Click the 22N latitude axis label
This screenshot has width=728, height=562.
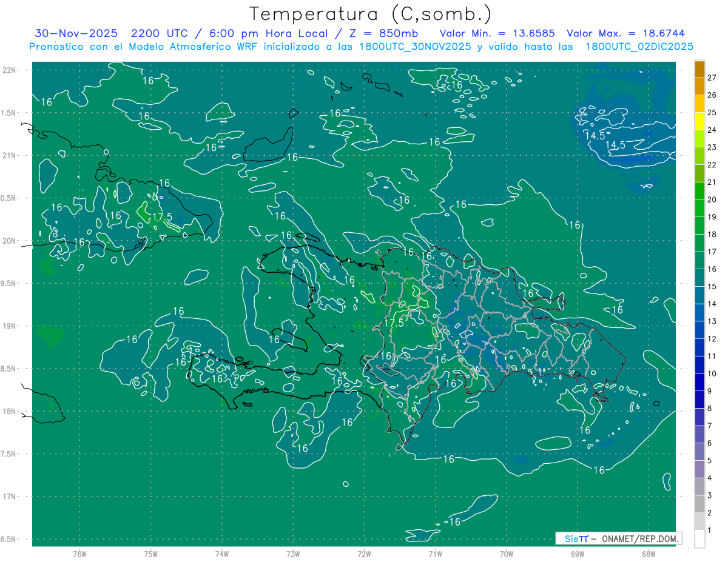tap(9, 70)
